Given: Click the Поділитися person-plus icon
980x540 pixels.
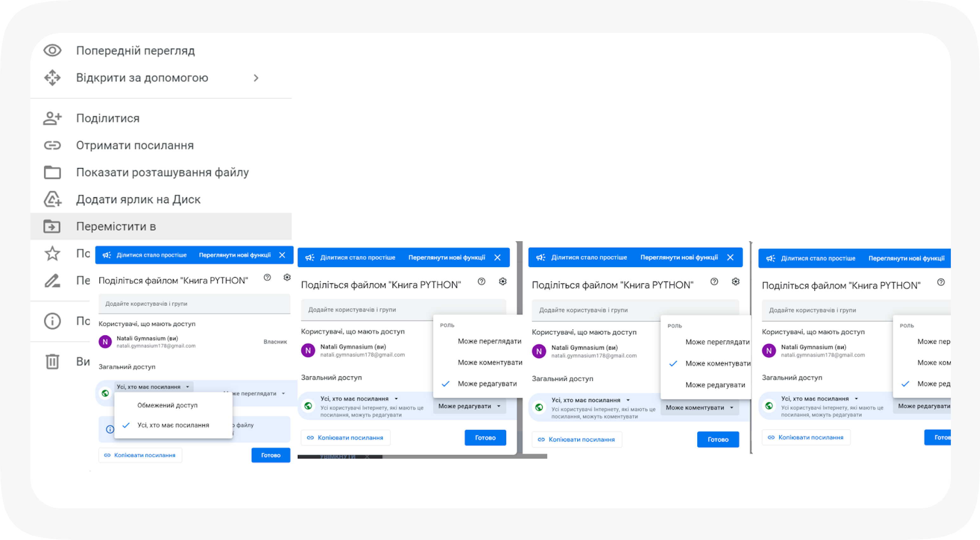Looking at the screenshot, I should 52,118.
